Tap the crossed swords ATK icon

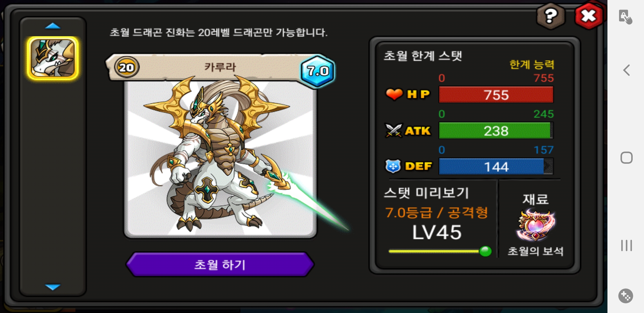point(393,130)
